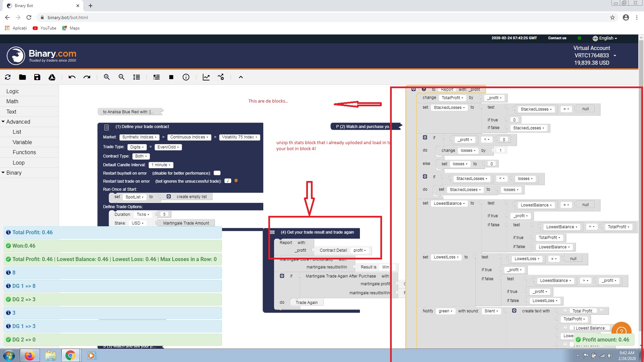Open Chrome from the taskbar

[x=70, y=355]
